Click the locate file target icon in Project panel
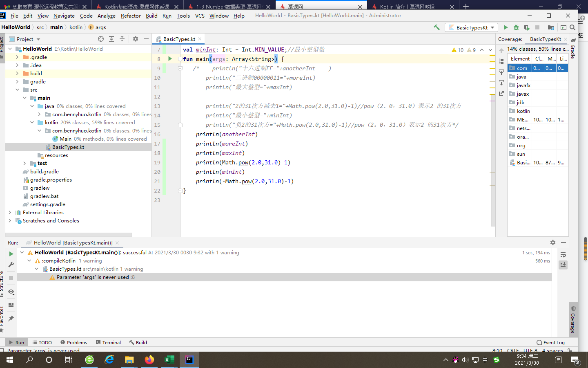Viewport: 588px width, 368px height. coord(101,39)
